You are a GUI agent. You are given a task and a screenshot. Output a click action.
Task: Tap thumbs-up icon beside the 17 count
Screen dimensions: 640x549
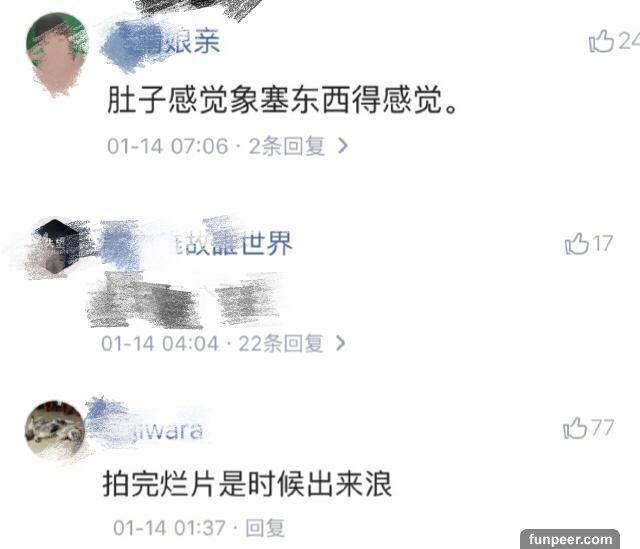[x=576, y=244]
